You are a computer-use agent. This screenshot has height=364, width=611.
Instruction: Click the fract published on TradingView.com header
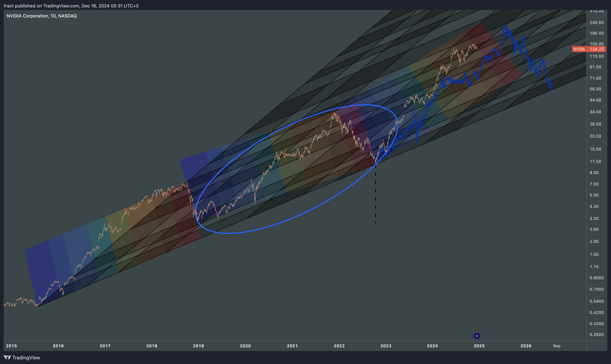pos(71,6)
